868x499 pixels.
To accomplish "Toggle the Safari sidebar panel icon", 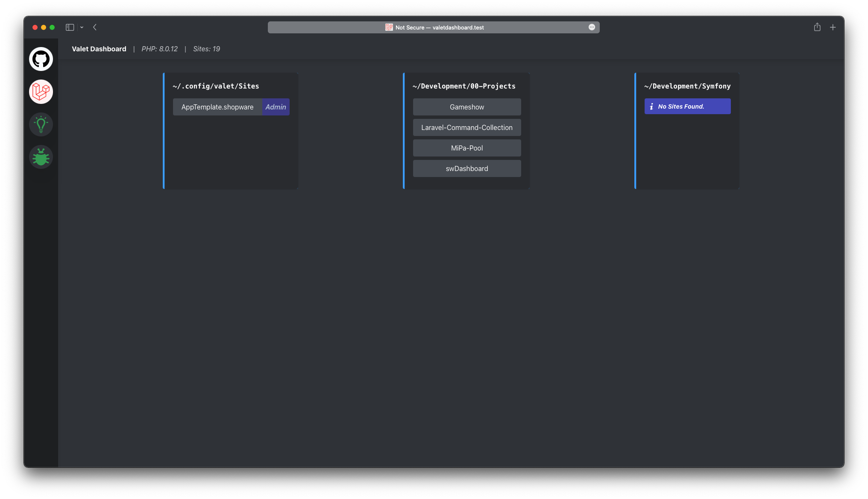I will pos(70,27).
